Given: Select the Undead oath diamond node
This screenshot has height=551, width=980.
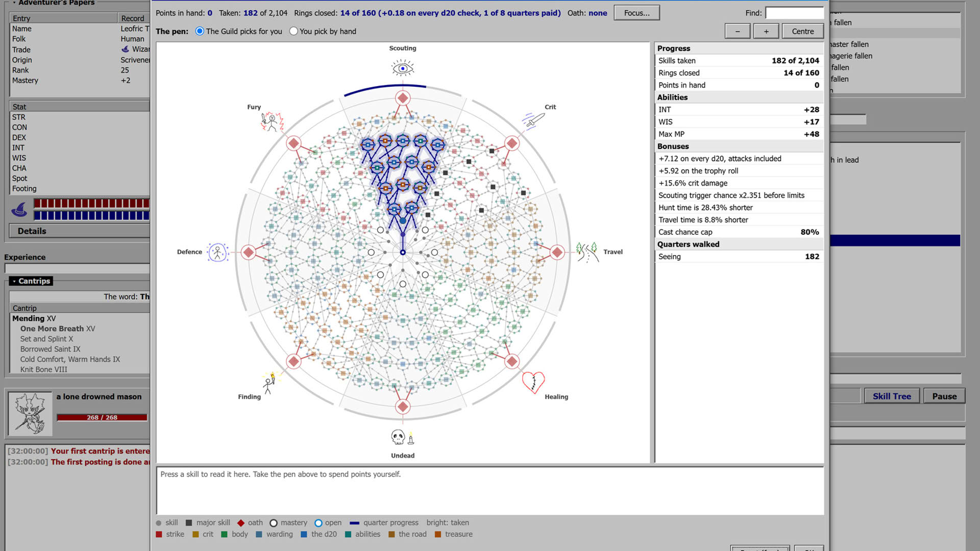Looking at the screenshot, I should (x=403, y=407).
